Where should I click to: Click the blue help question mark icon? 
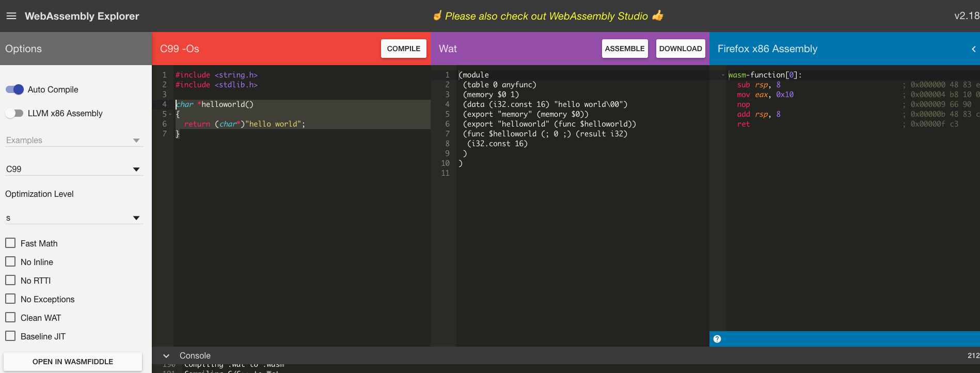[717, 339]
